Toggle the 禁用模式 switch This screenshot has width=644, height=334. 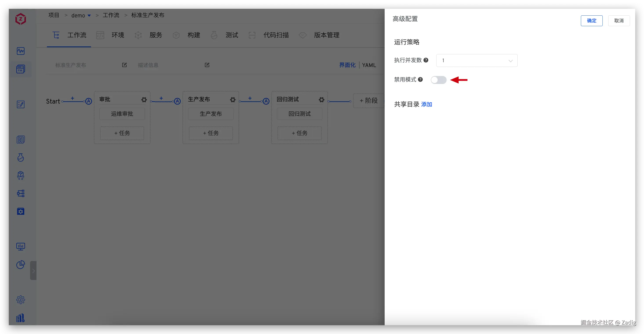pos(438,80)
